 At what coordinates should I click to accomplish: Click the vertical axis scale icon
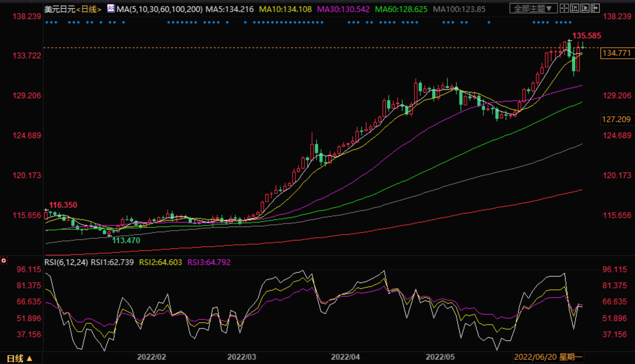click(x=574, y=8)
